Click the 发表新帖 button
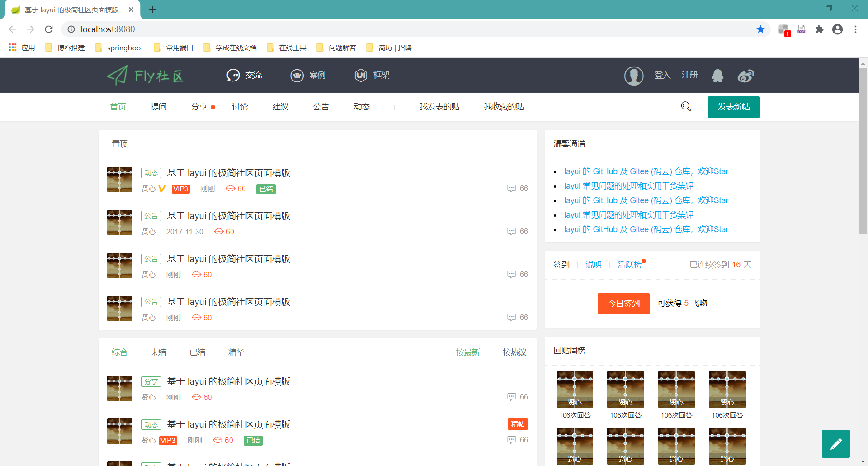Image resolution: width=868 pixels, height=466 pixels. coord(733,107)
